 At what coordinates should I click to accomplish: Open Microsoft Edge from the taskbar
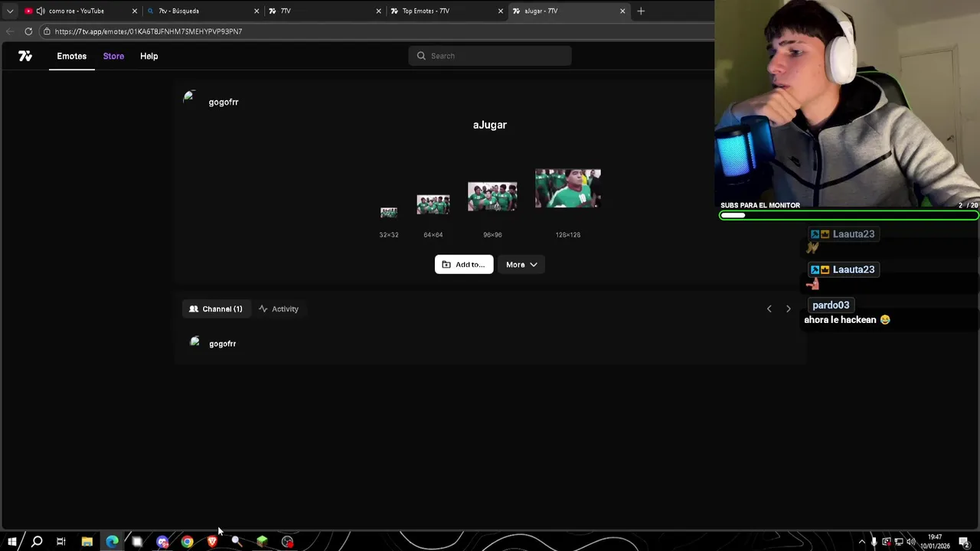(112, 542)
